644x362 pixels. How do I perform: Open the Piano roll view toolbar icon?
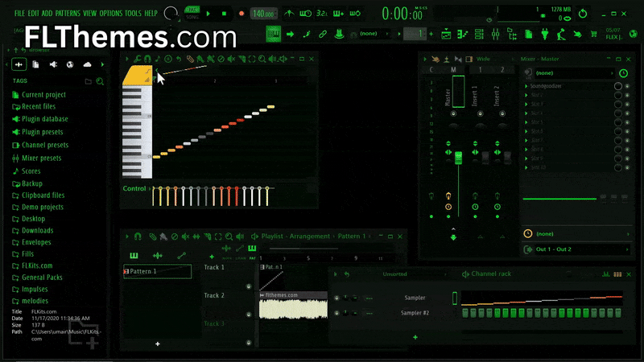[462, 35]
